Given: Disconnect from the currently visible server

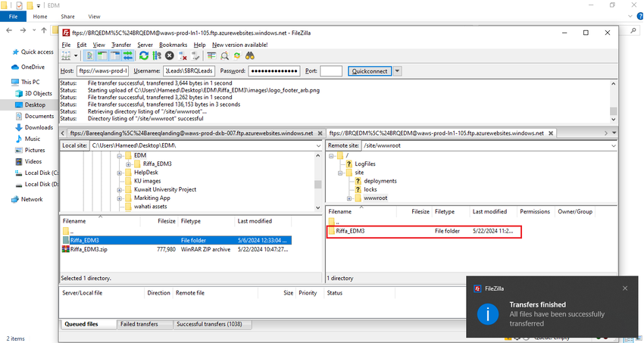Looking at the screenshot, I should pos(183,56).
